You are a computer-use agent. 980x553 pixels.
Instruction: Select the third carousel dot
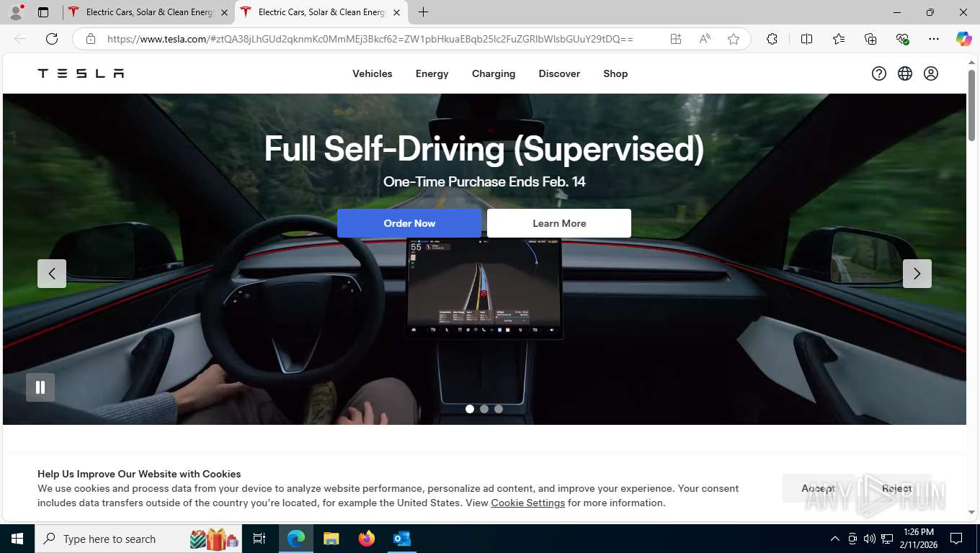[499, 409]
